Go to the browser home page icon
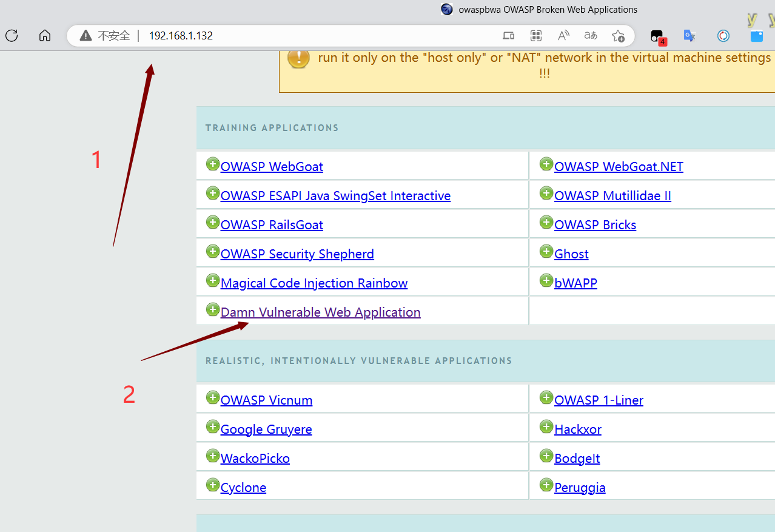Viewport: 775px width, 532px height. point(45,36)
